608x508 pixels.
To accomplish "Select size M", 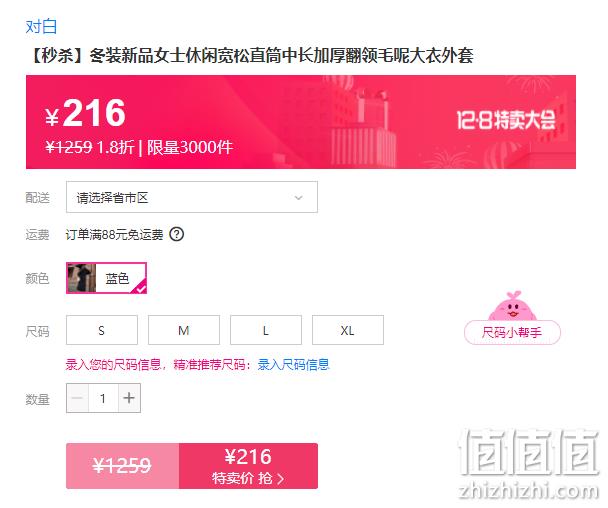I will [184, 330].
